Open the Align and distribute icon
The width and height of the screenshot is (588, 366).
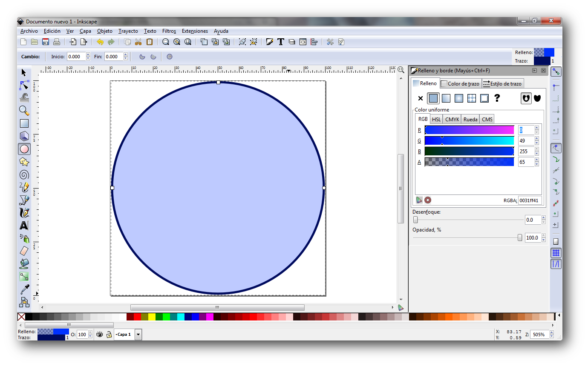[x=314, y=42]
